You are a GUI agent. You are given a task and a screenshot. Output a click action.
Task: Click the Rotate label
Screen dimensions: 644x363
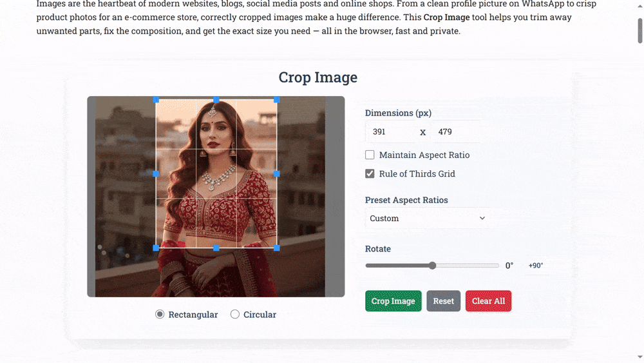378,249
